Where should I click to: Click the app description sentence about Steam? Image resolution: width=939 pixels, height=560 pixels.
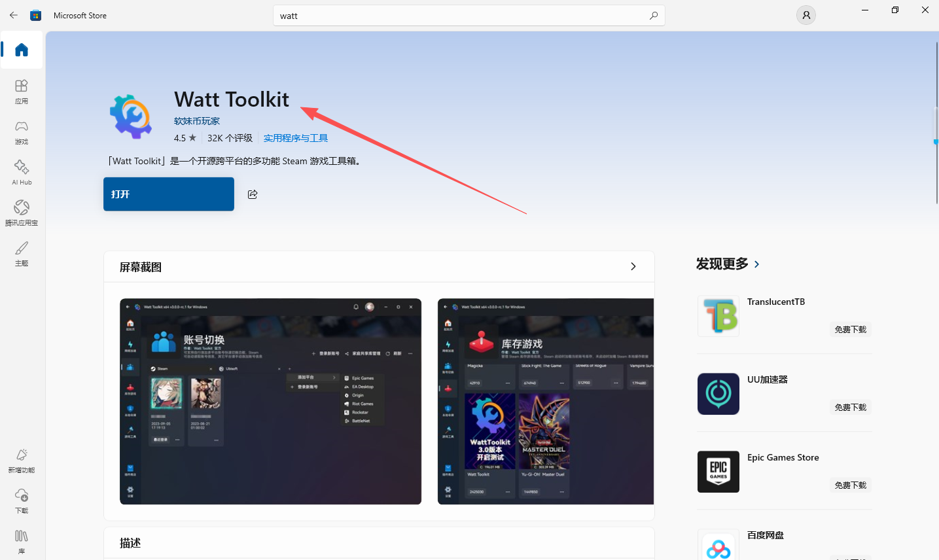236,161
